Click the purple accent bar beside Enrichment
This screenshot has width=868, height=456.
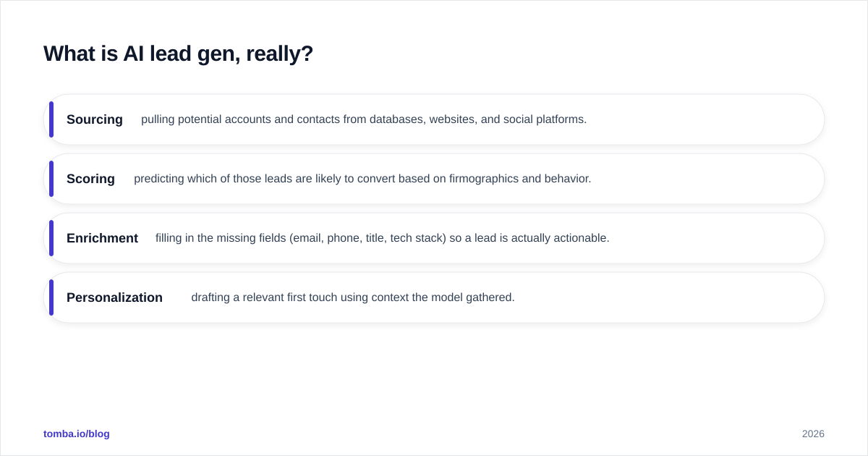(51, 238)
